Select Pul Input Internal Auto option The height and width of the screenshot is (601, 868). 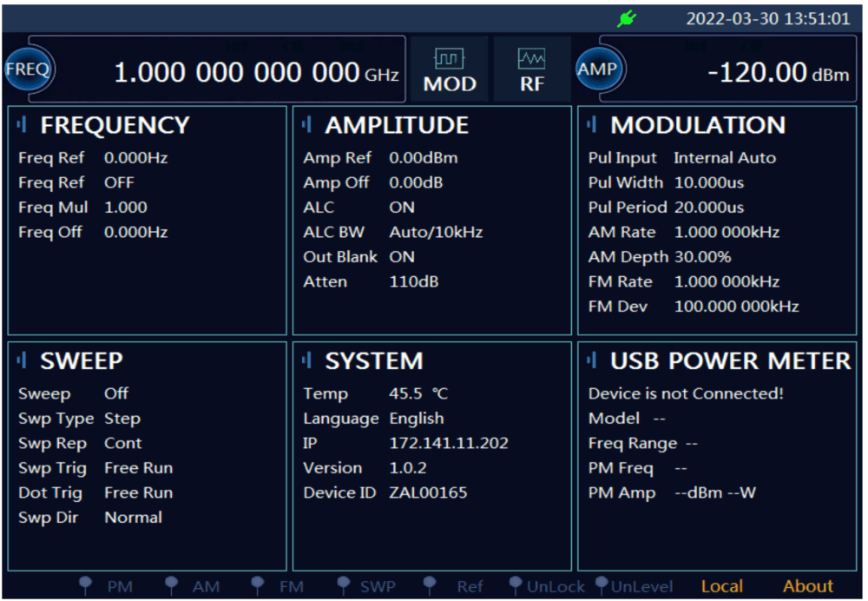[x=724, y=158]
